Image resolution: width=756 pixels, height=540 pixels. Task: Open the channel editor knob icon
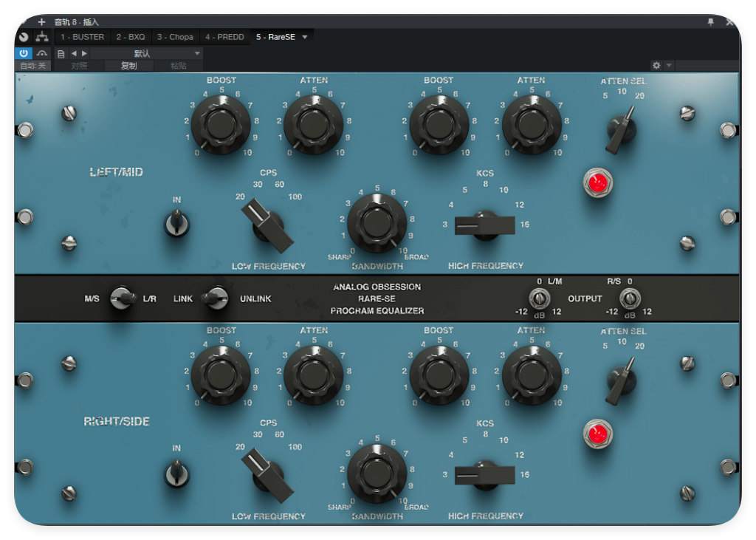point(24,37)
